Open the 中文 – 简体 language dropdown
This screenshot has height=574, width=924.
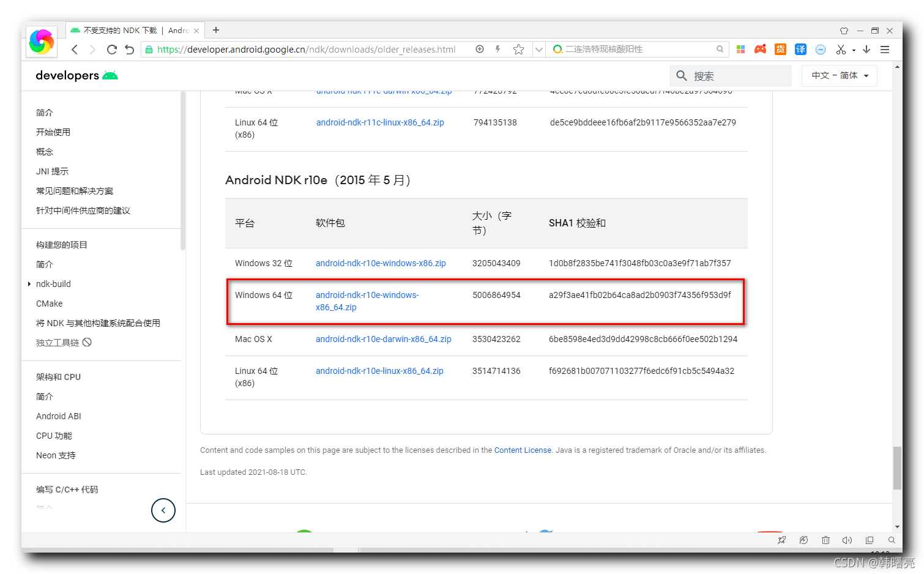coord(840,76)
